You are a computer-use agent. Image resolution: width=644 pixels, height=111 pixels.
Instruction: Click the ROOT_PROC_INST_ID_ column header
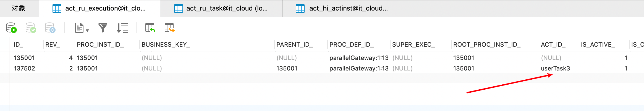pyautogui.click(x=487, y=45)
